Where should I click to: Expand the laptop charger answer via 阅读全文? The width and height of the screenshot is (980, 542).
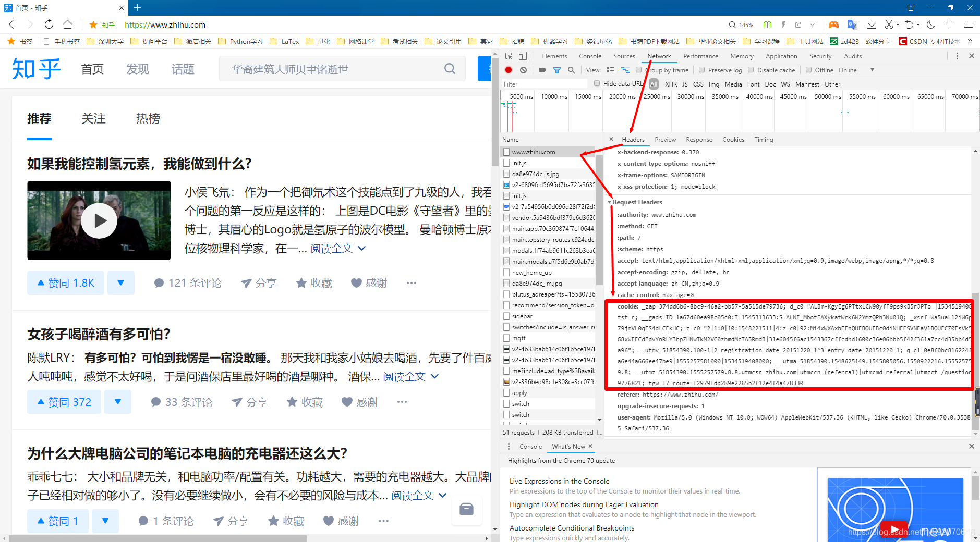click(419, 496)
